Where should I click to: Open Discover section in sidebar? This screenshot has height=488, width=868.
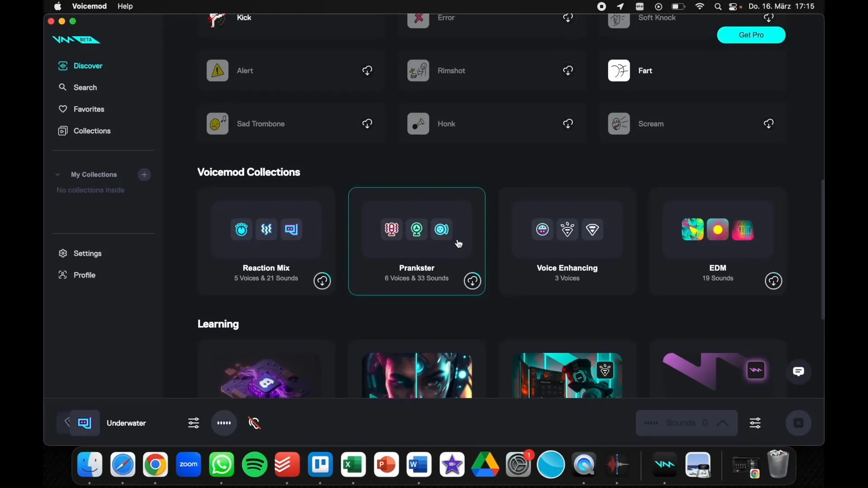pyautogui.click(x=88, y=66)
